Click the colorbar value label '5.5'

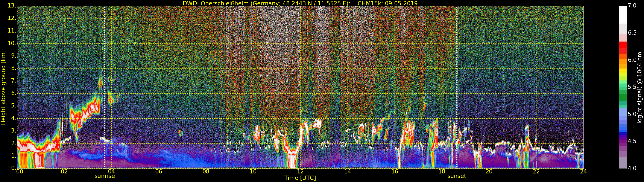(632, 87)
